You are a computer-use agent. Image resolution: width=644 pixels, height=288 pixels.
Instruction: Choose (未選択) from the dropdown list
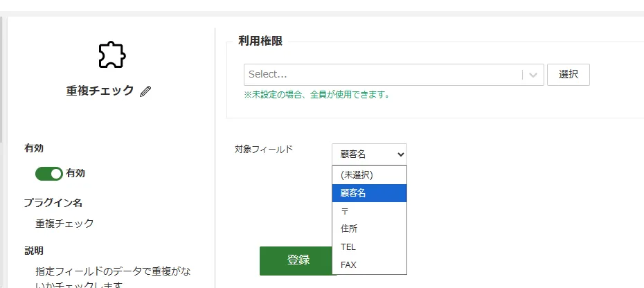369,175
